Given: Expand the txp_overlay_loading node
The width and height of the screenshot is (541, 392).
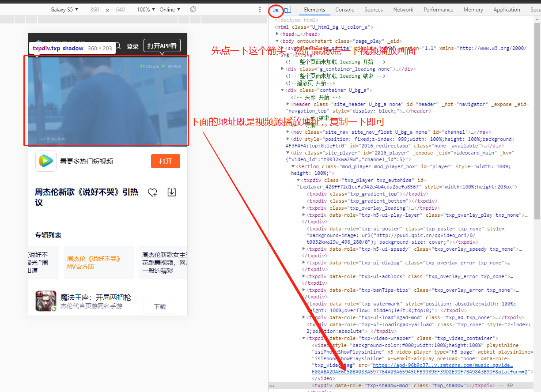Looking at the screenshot, I should [x=304, y=208].
